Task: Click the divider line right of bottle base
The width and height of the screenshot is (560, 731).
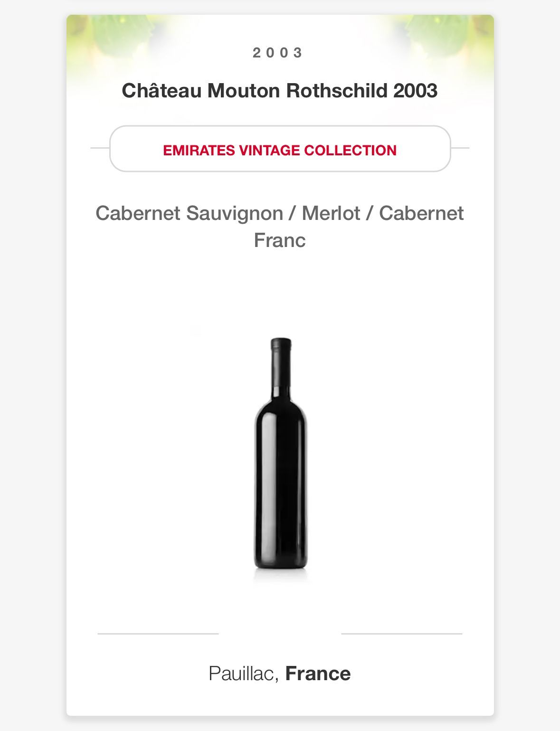Action: [401, 634]
